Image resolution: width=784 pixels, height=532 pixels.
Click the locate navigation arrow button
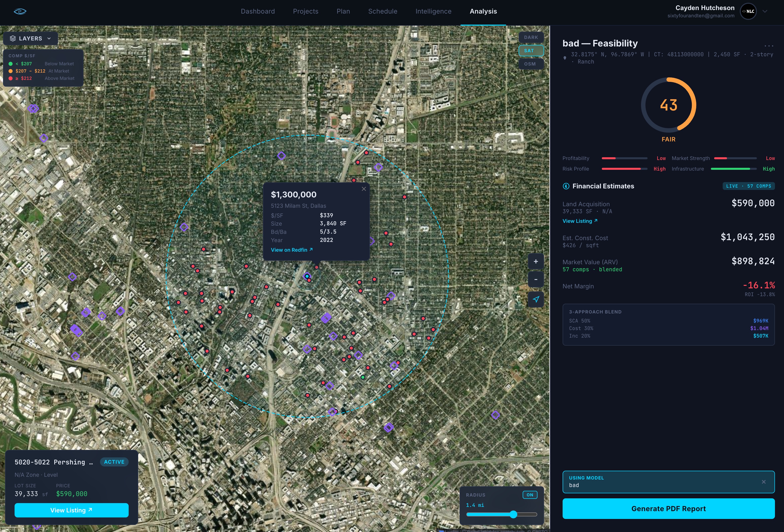[535, 299]
